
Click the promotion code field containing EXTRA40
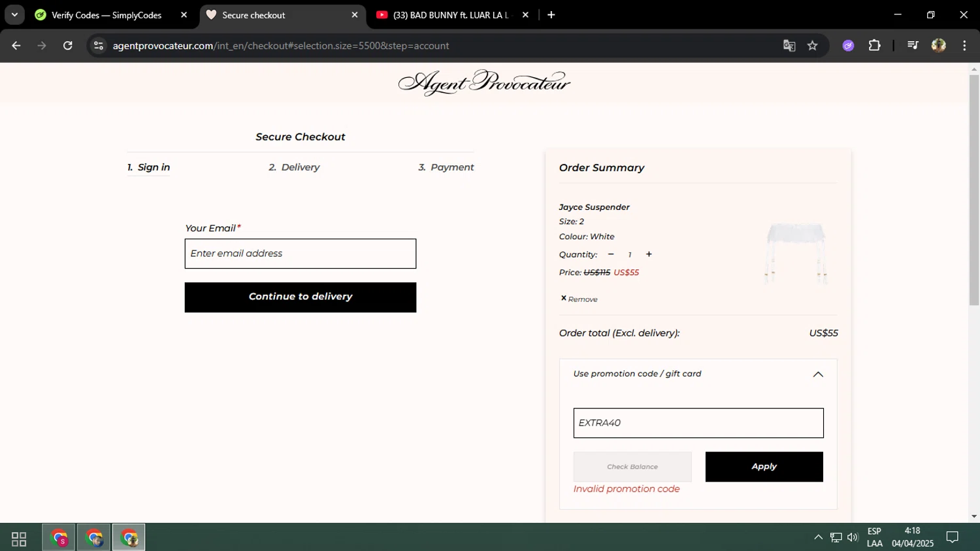(698, 423)
